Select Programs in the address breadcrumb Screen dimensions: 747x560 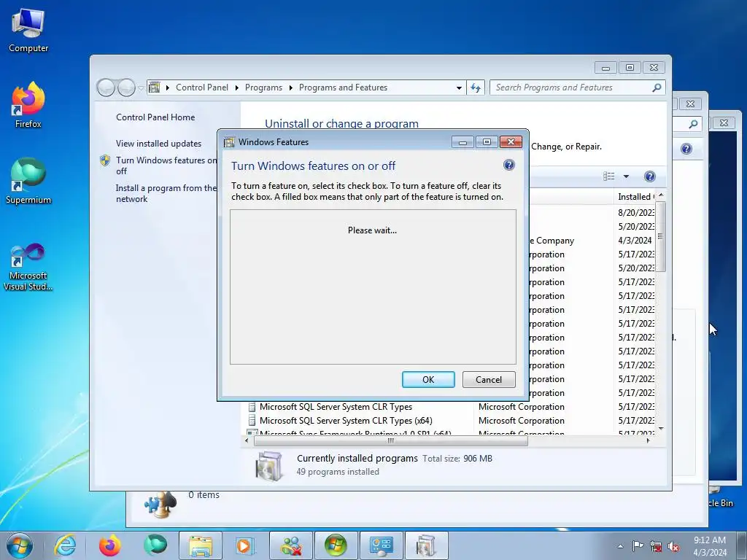point(263,87)
